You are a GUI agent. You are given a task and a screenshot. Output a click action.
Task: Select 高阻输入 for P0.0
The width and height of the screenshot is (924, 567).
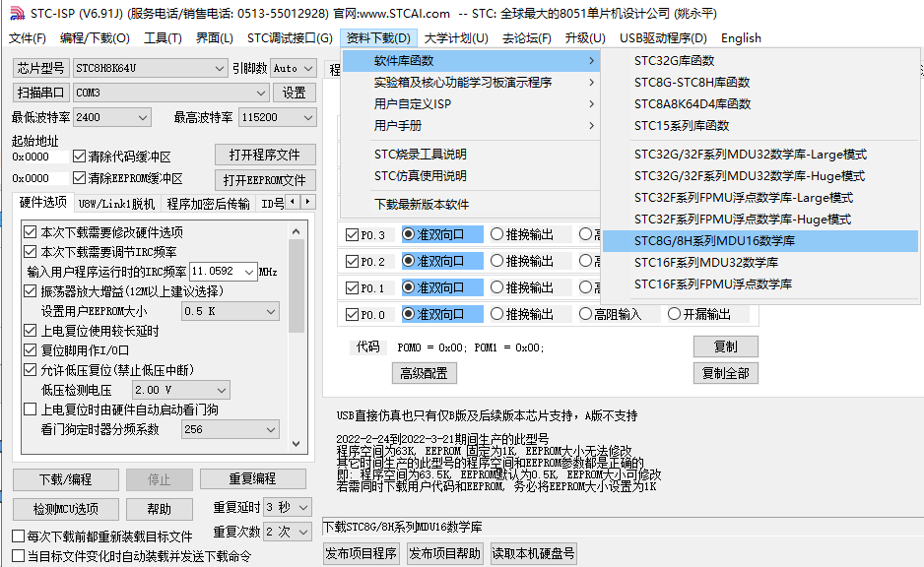pos(585,314)
